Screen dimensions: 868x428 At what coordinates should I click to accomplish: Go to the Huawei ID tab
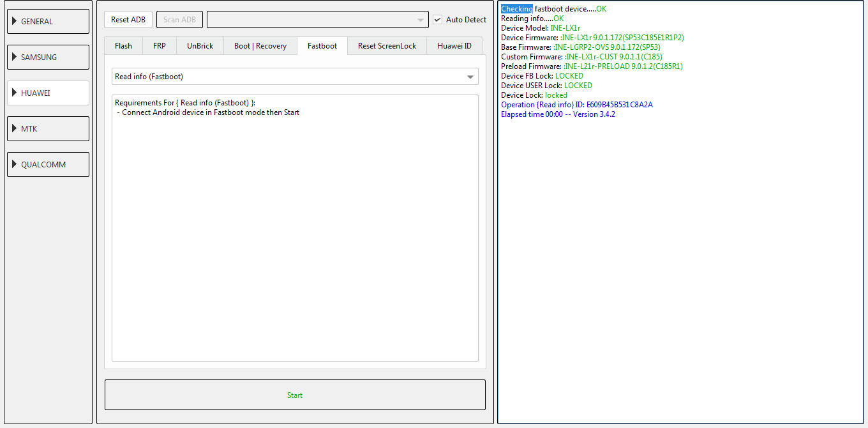point(454,46)
